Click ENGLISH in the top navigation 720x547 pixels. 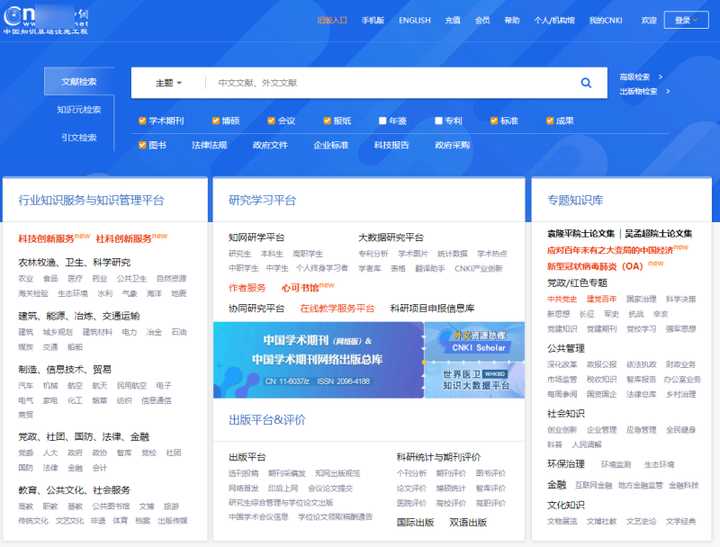tap(414, 20)
